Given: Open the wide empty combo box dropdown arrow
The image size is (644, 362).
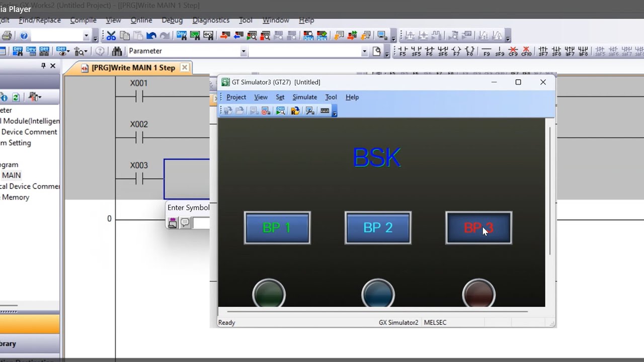Looking at the screenshot, I should [364, 51].
